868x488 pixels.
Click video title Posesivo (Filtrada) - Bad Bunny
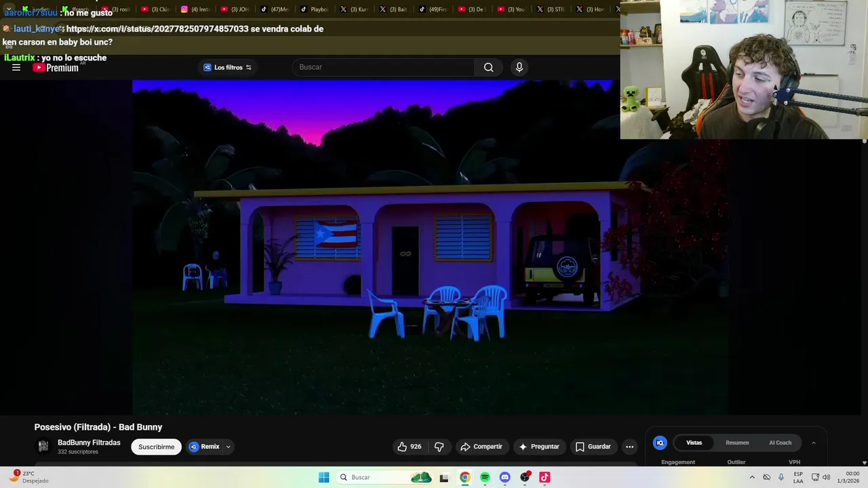(x=98, y=427)
